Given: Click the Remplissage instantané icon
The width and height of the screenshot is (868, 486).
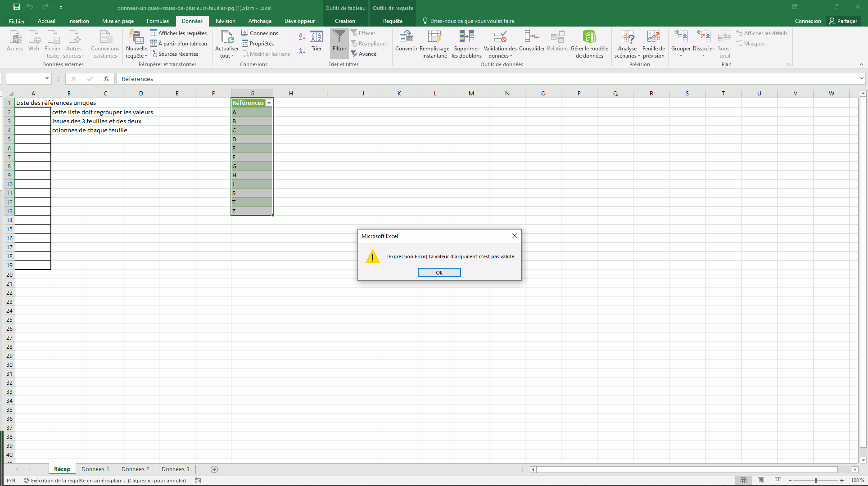Looking at the screenshot, I should pyautogui.click(x=434, y=37).
